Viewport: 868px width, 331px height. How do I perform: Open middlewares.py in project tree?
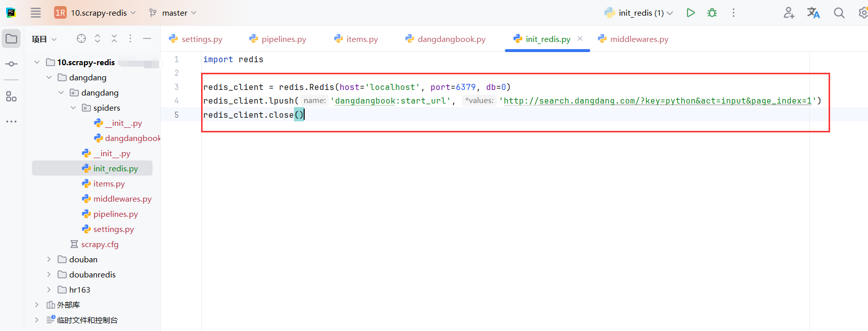[117, 199]
